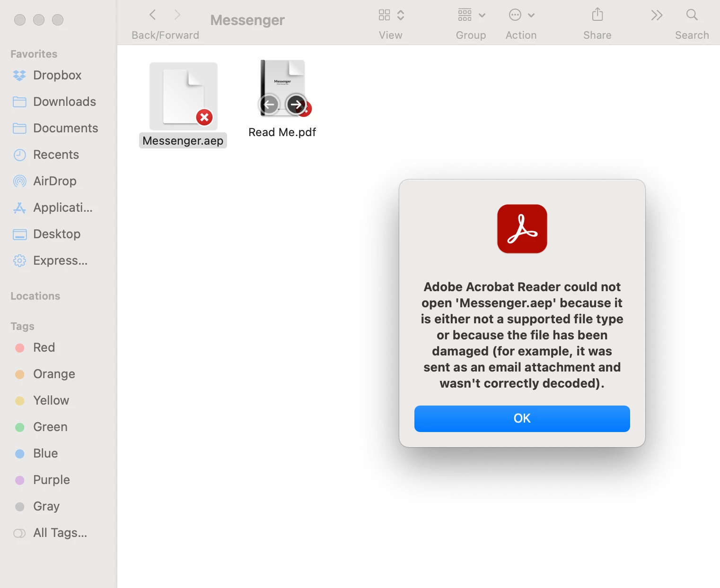
Task: Click the Messenger window title
Action: 247,20
